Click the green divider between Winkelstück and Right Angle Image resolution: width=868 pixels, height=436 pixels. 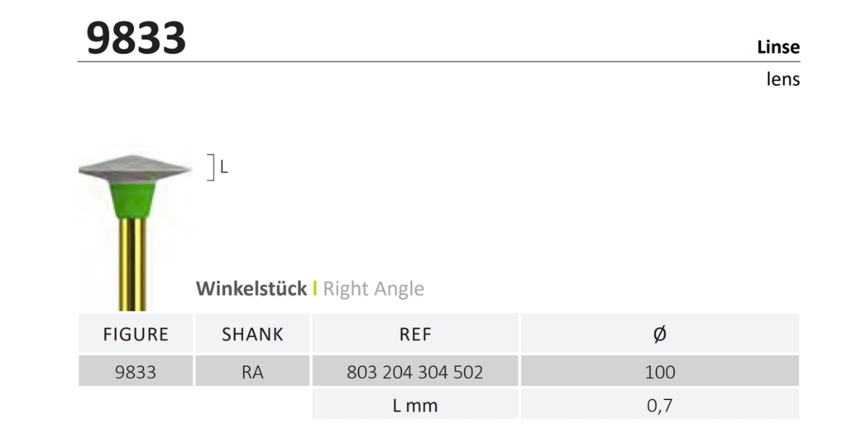pyautogui.click(x=315, y=289)
